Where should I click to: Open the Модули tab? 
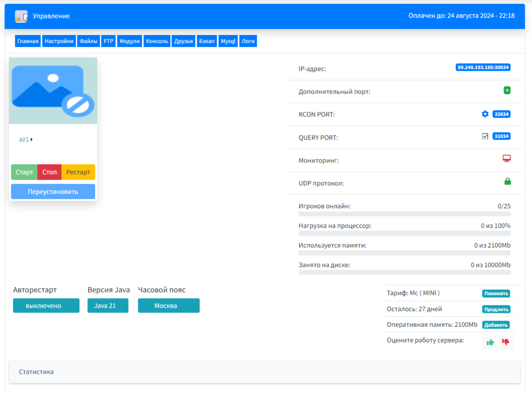click(x=130, y=41)
